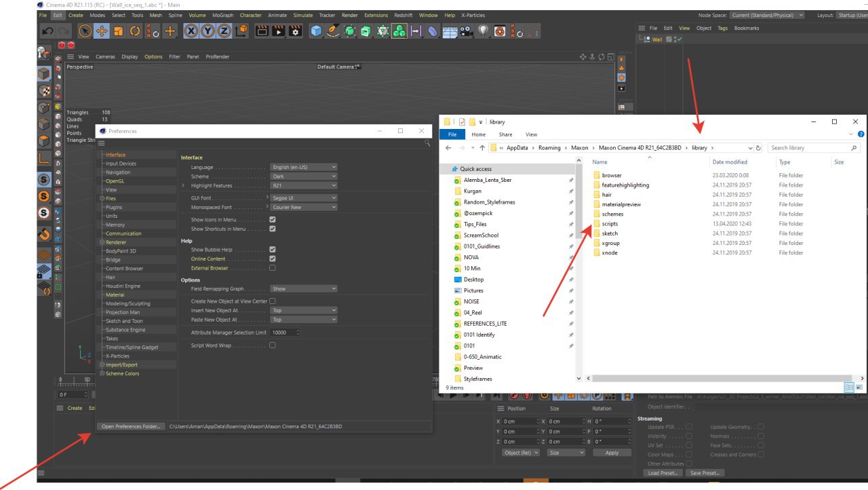Expand the Files preferences tree node

(102, 199)
